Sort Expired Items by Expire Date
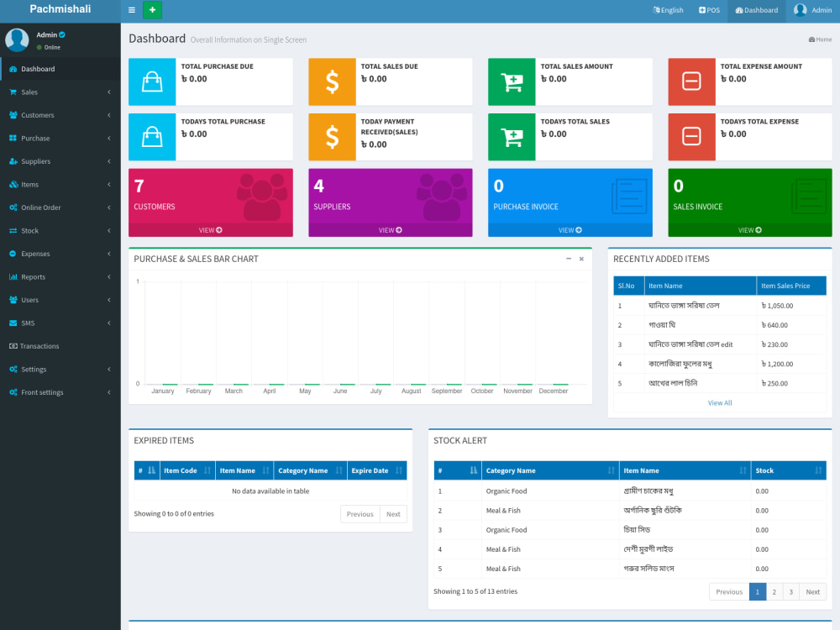This screenshot has height=630, width=840. [x=376, y=470]
